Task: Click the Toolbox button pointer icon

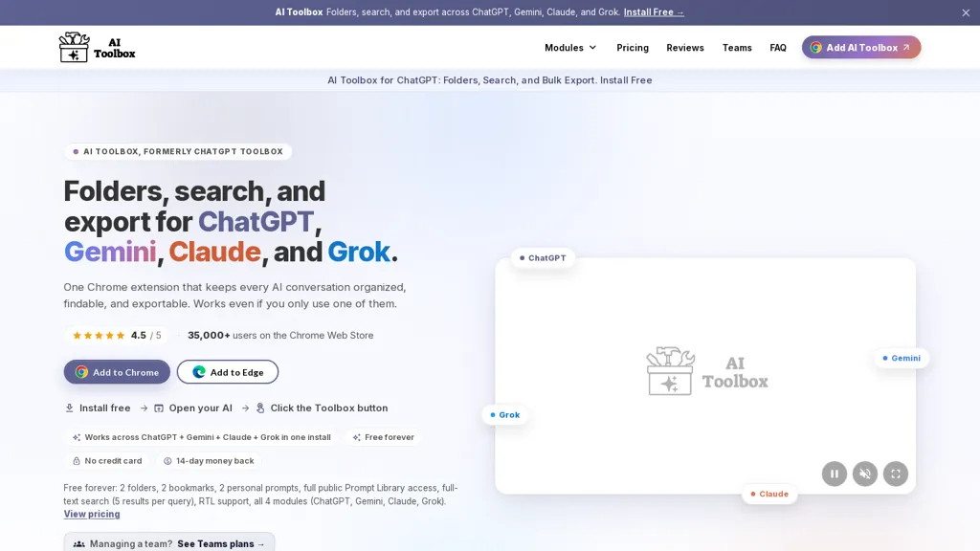Action: (x=260, y=408)
